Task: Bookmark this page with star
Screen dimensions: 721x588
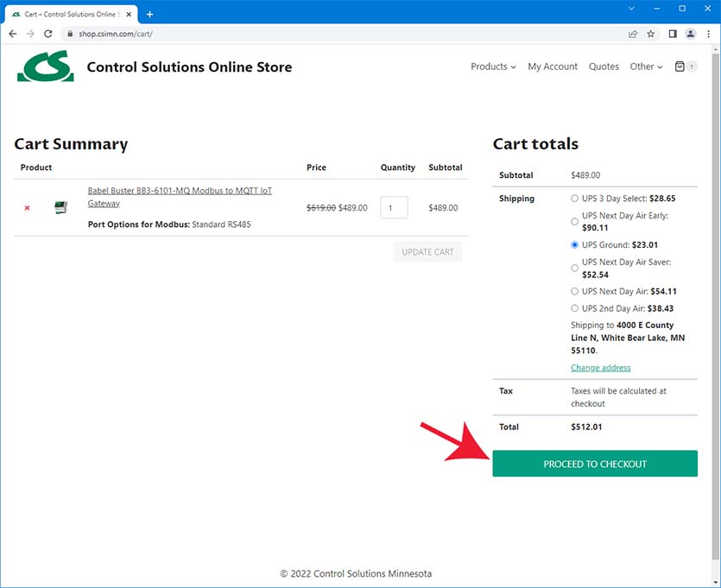Action: [x=651, y=34]
